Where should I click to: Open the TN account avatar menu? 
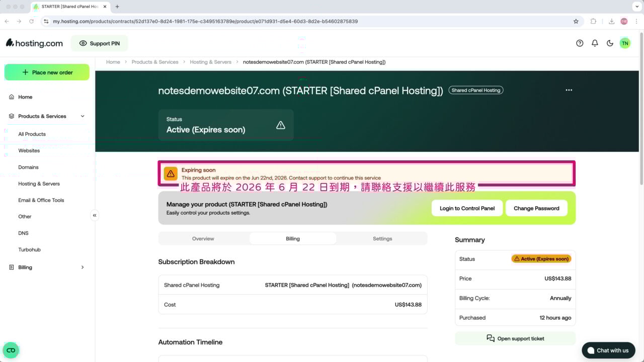[x=625, y=43]
